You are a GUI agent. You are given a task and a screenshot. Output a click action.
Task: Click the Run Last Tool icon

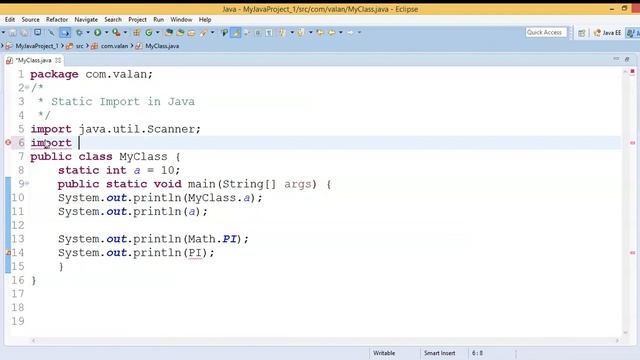[x=116, y=33]
